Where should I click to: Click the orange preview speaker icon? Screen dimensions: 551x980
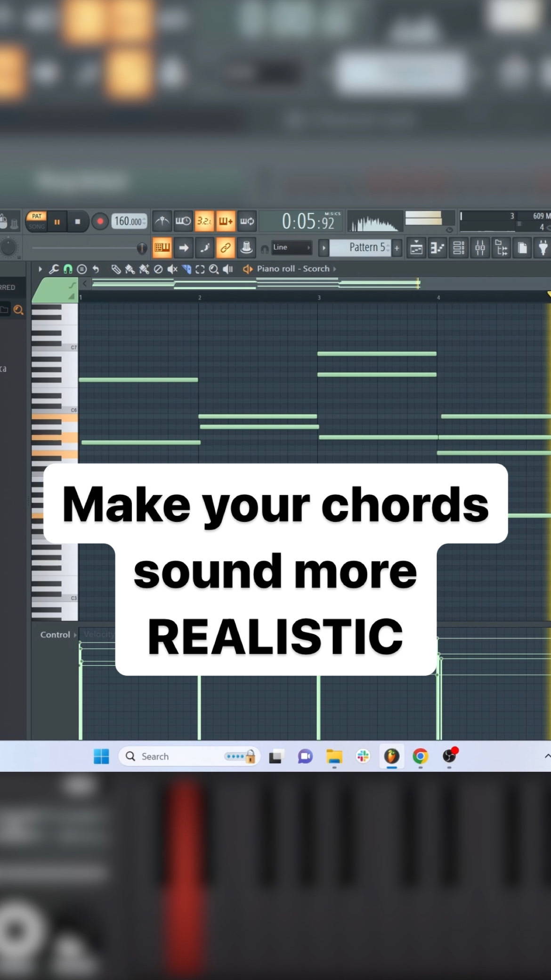tap(248, 269)
